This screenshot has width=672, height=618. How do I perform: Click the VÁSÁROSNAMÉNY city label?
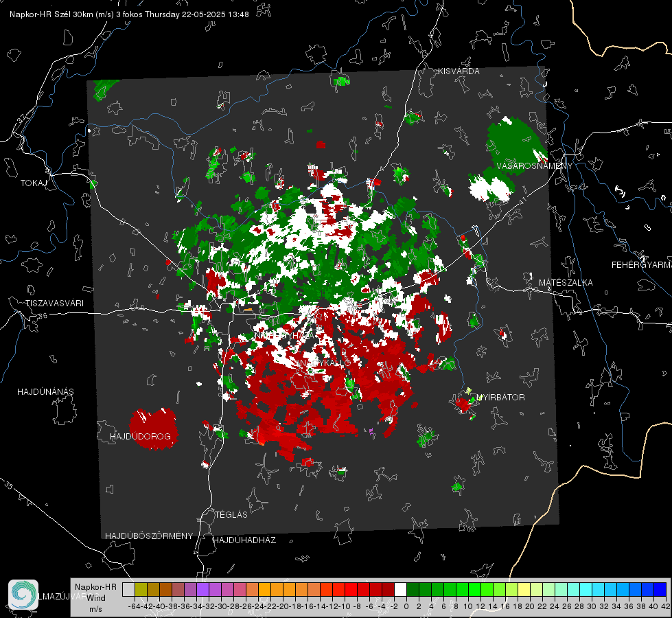(535, 166)
